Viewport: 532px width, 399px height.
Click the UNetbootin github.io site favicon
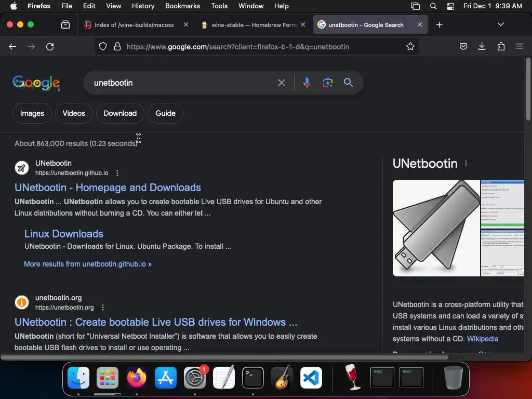coord(22,168)
